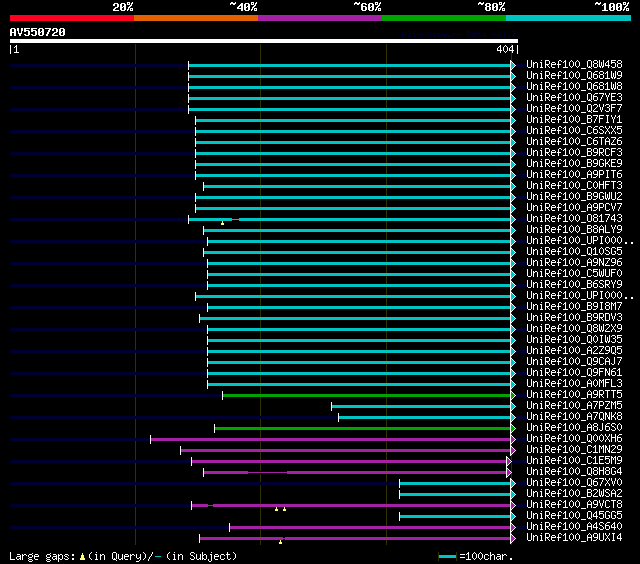Open the UniRef100_Q8H8G4 label
The height and width of the screenshot is (564, 640).
[574, 472]
